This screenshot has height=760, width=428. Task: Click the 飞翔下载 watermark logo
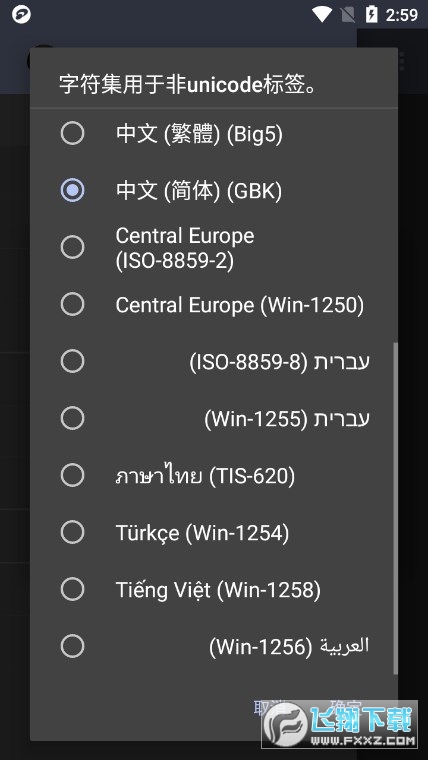coord(340,724)
